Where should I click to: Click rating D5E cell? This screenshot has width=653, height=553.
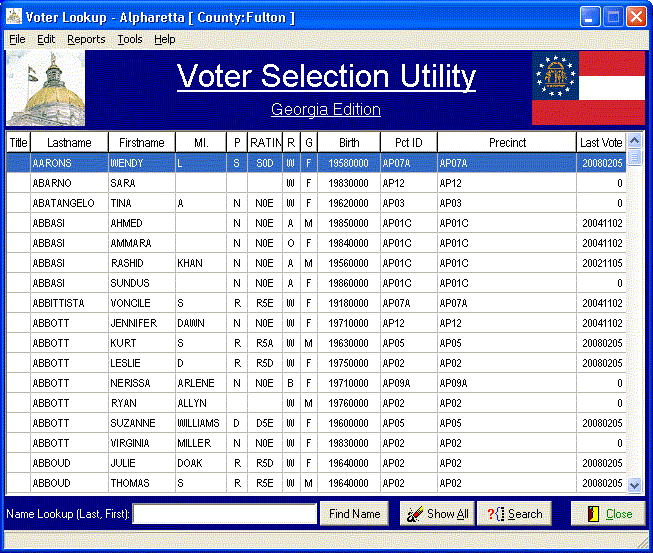click(265, 423)
